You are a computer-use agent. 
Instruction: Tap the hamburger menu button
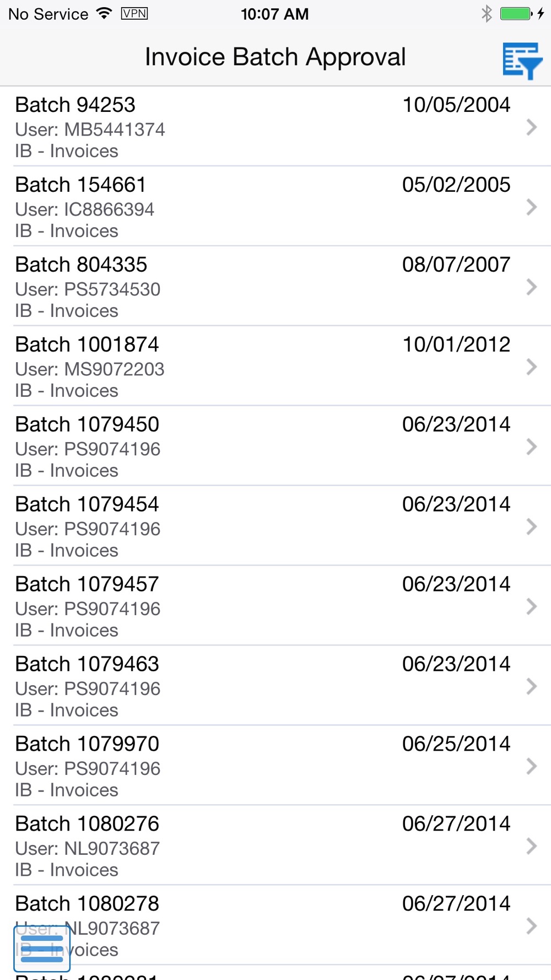pos(42,948)
